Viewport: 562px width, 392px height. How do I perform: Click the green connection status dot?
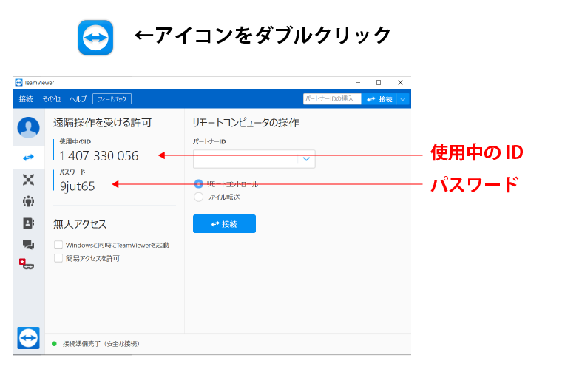[54, 344]
